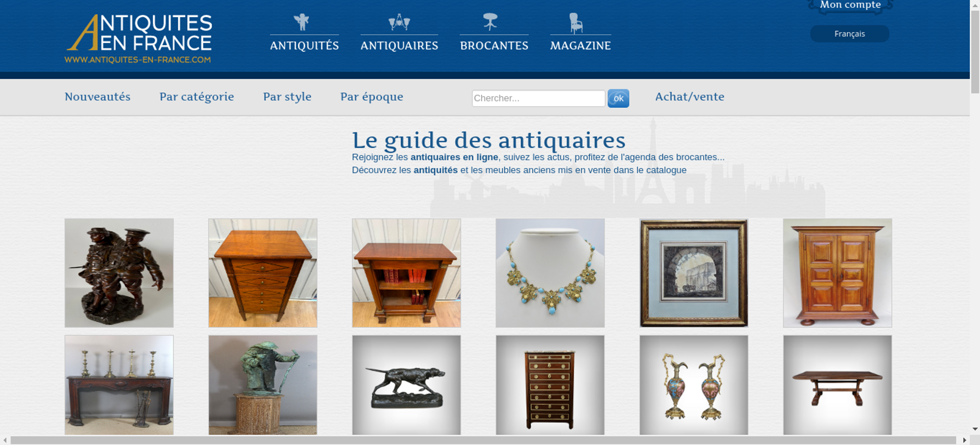980x445 pixels.
Task: Open the Par époque menu
Action: pos(372,97)
